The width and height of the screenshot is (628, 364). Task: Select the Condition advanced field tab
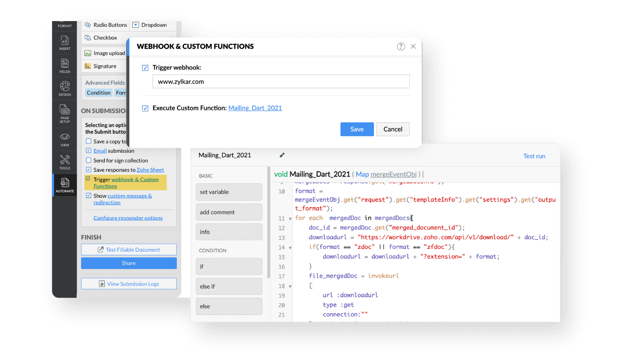coord(99,93)
